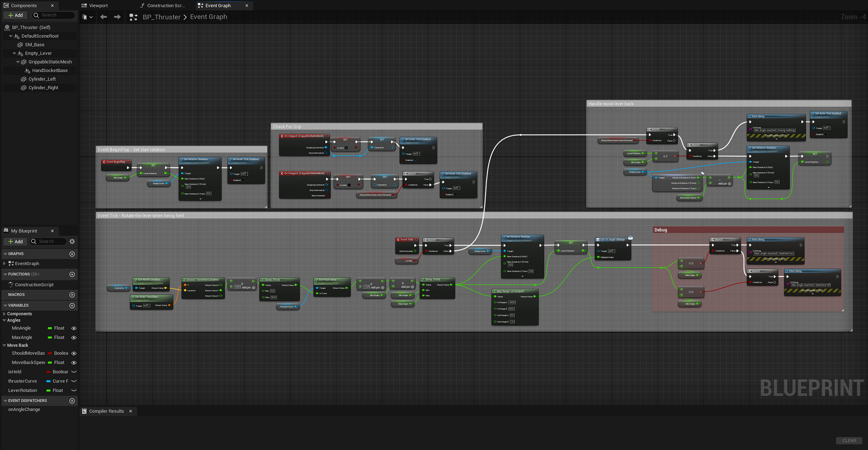Viewport: 868px width, 450px height.
Task: Collapse the GrippableStaticMesh tree node
Action: [x=18, y=62]
